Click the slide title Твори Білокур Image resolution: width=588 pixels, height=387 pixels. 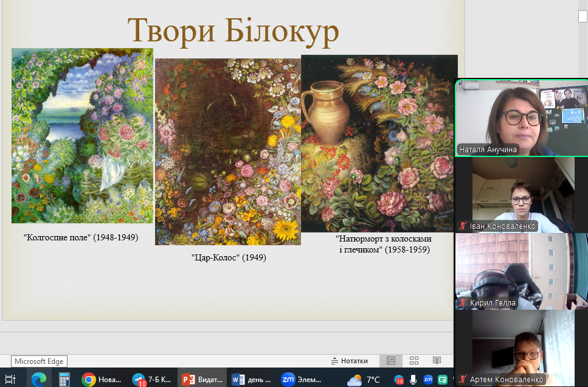pos(233,31)
